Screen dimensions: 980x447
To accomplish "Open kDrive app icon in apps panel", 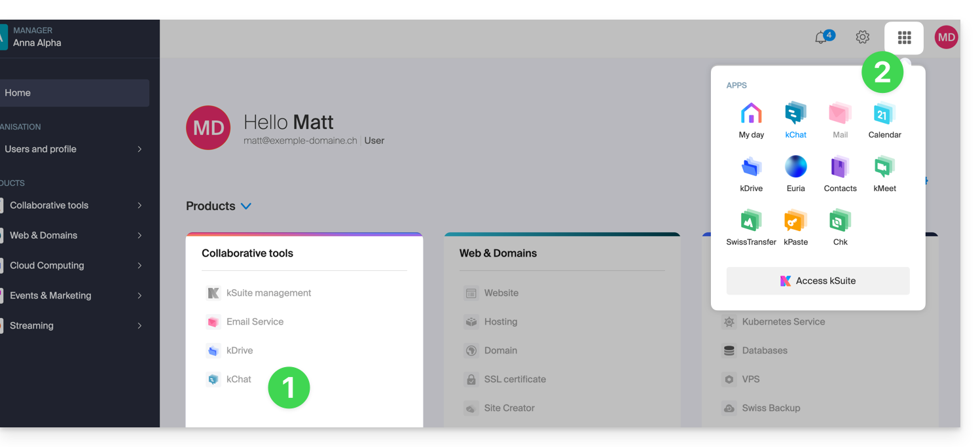I will tap(751, 173).
